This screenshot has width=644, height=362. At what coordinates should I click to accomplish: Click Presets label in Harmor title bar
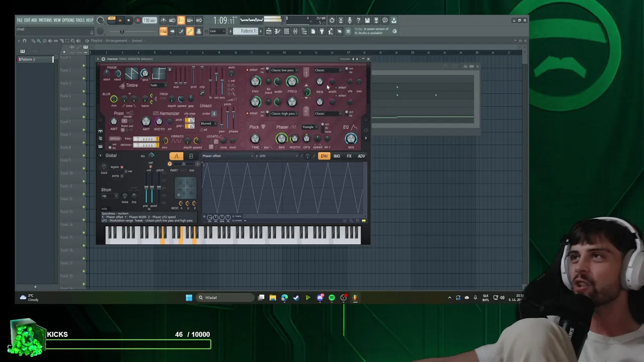[x=345, y=59]
